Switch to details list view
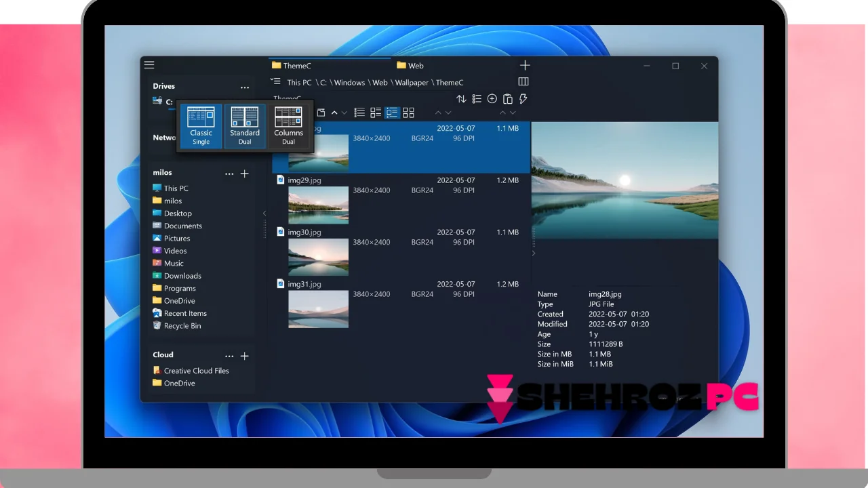 tap(376, 113)
